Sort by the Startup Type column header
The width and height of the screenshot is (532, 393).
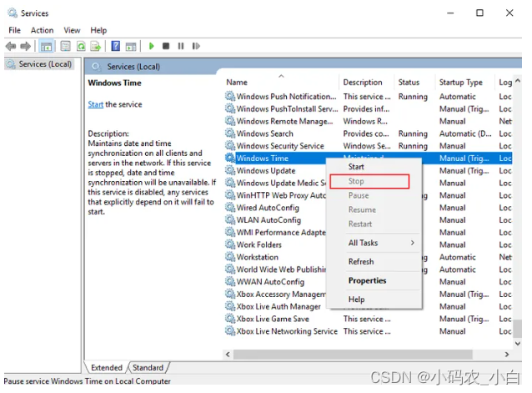(x=461, y=83)
